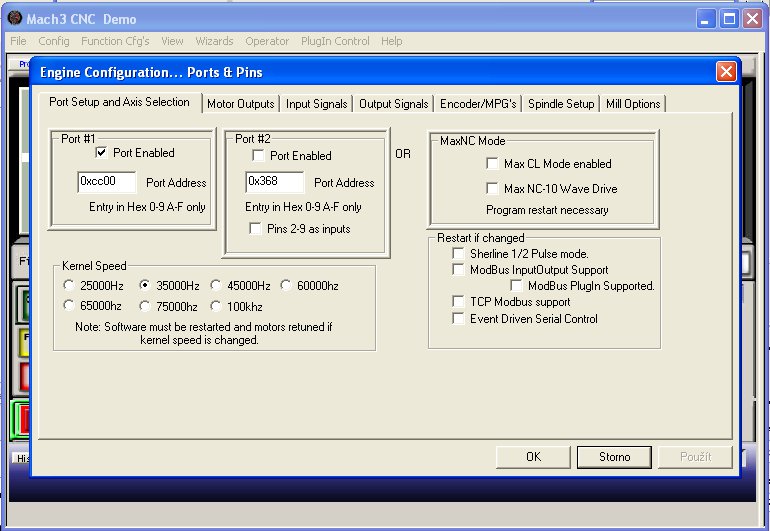Select 25000Hz kernel speed
The image size is (770, 531).
(x=69, y=286)
